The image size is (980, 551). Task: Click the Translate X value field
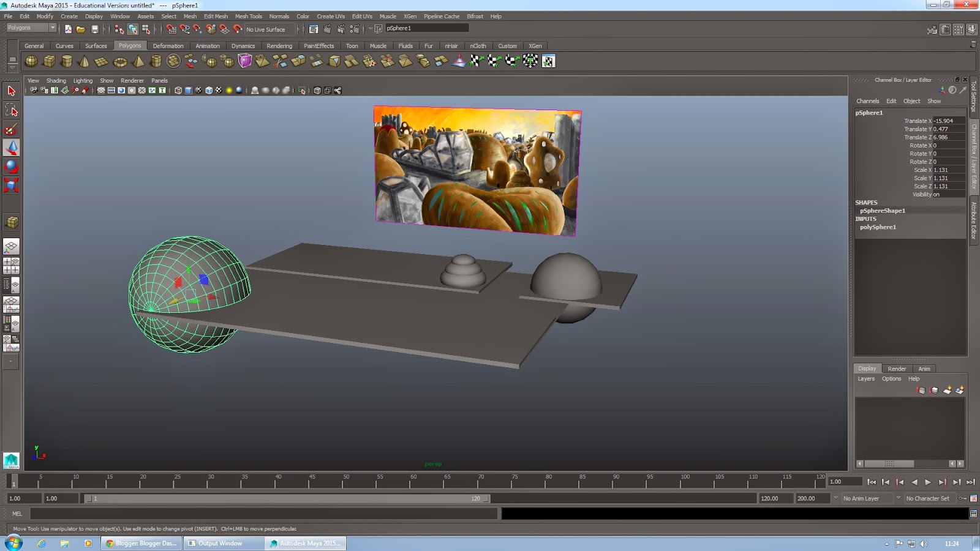click(x=949, y=121)
